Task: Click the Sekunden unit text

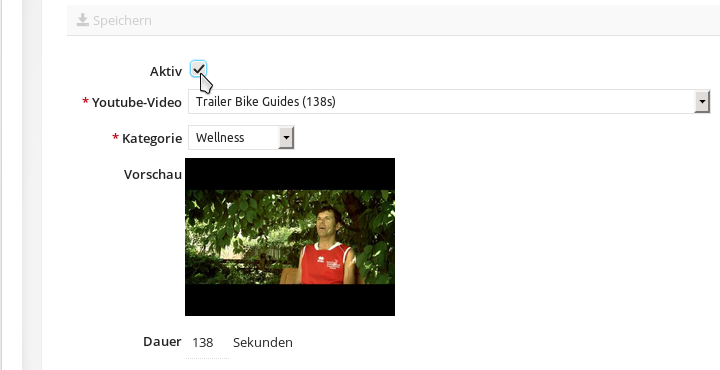Action: (x=263, y=342)
